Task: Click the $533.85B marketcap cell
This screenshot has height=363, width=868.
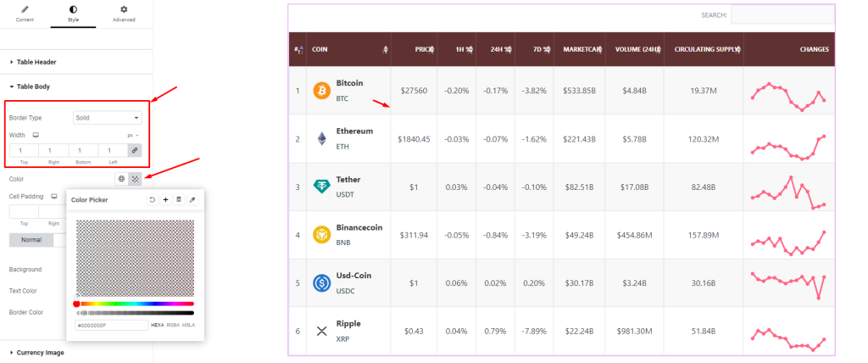Action: tap(580, 91)
